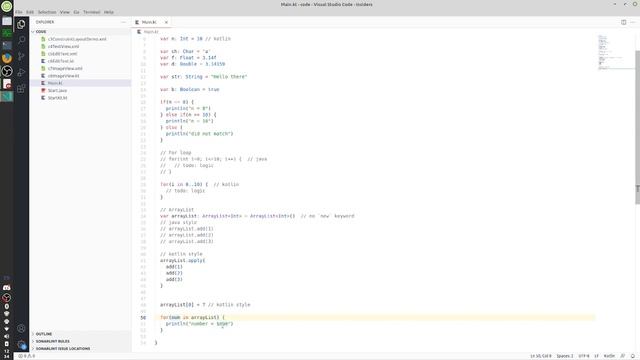Click the editor vertical scrollbar thumb
Viewport: 640px width, 360px height.
638,127
